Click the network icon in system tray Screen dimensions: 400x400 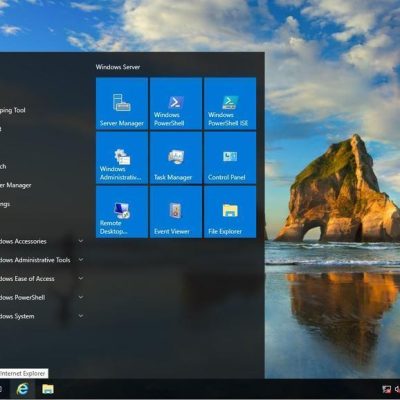pyautogui.click(x=387, y=389)
